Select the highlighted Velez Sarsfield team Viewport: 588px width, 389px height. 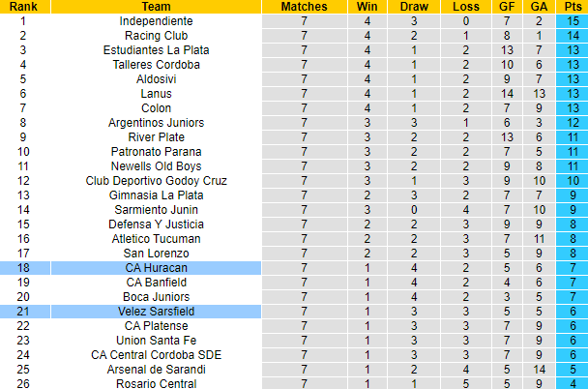coord(156,311)
